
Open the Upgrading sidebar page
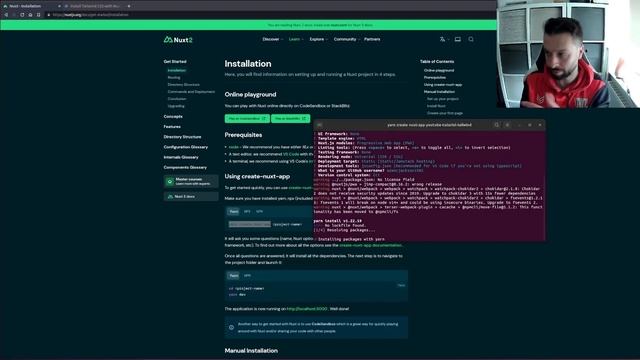176,106
